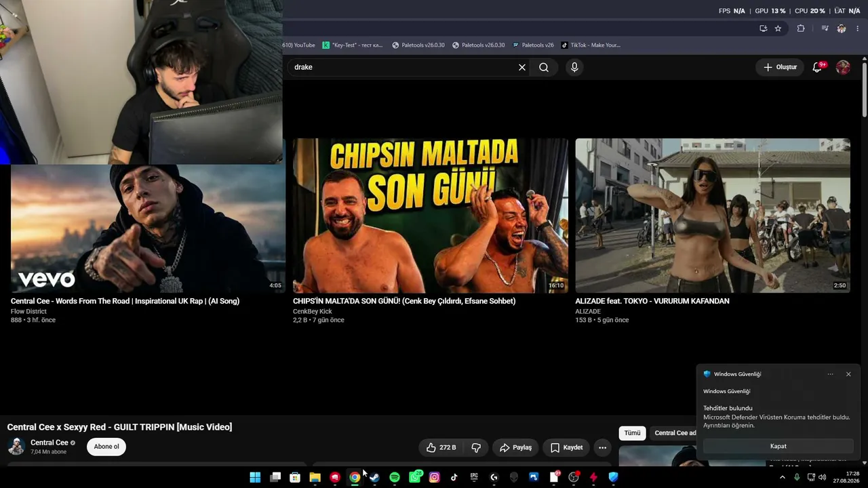Open the Chrome three-dot menu

(858, 28)
